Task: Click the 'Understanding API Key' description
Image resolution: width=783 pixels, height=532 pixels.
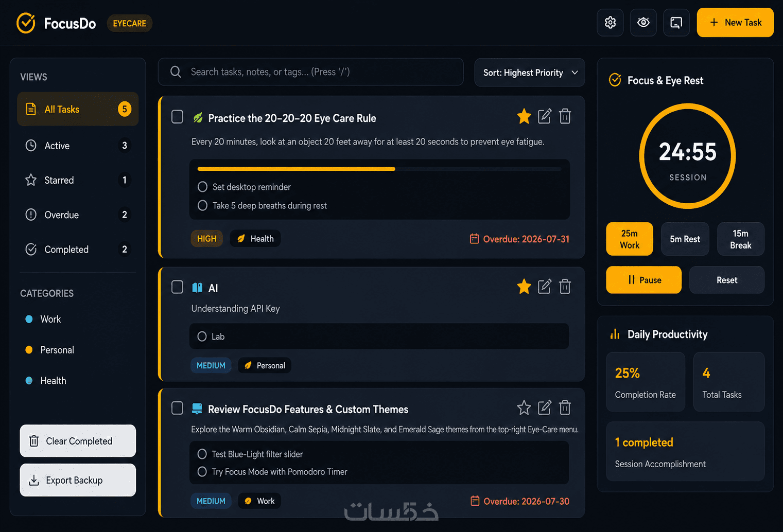Action: (x=236, y=308)
